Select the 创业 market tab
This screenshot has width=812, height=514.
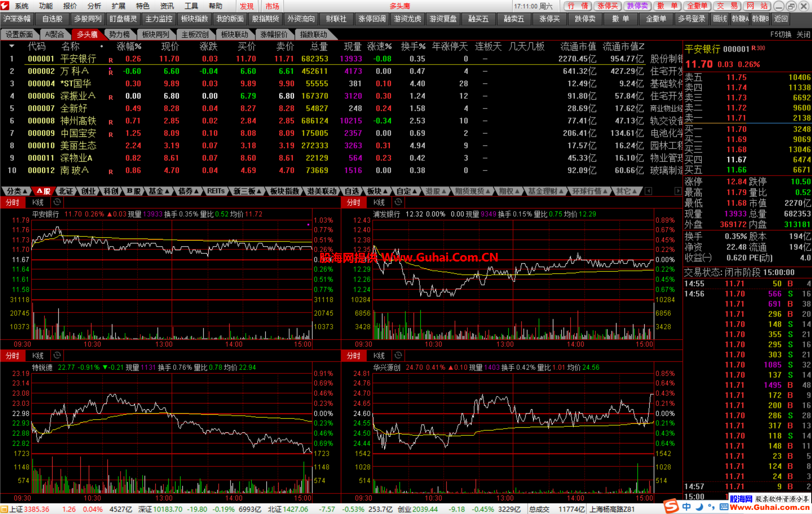coord(88,191)
